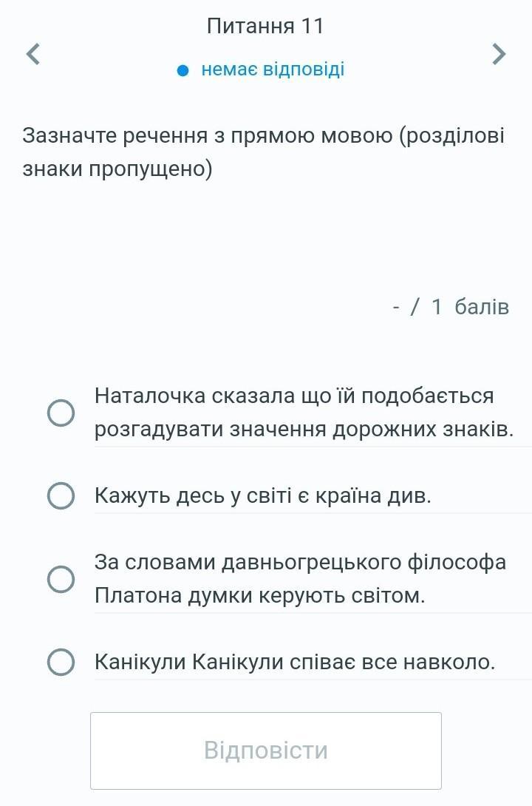Go to the previous question arrow
532x806 pixels.
[32, 53]
